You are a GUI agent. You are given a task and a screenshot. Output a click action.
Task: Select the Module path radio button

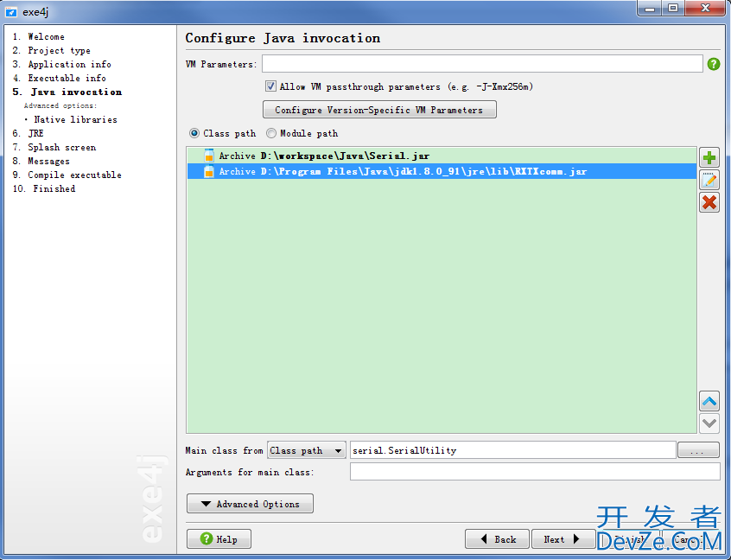tap(271, 133)
